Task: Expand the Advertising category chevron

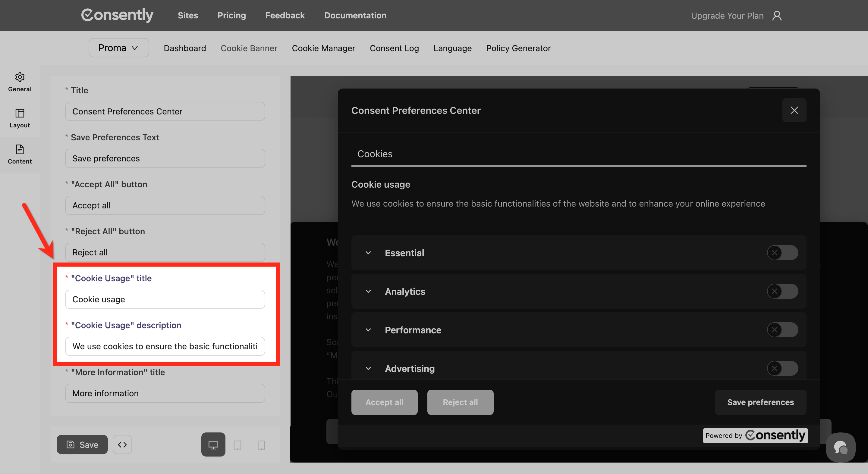Action: coord(368,369)
